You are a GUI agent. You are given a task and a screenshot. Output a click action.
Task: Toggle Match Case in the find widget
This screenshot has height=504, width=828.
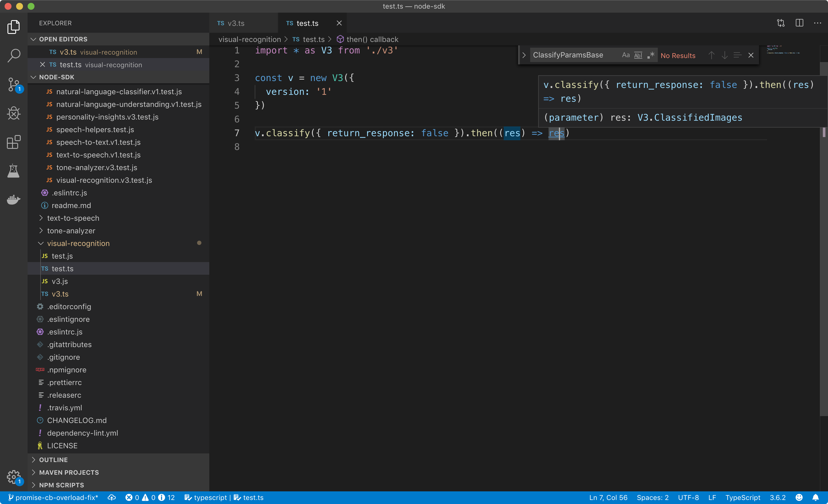(626, 55)
